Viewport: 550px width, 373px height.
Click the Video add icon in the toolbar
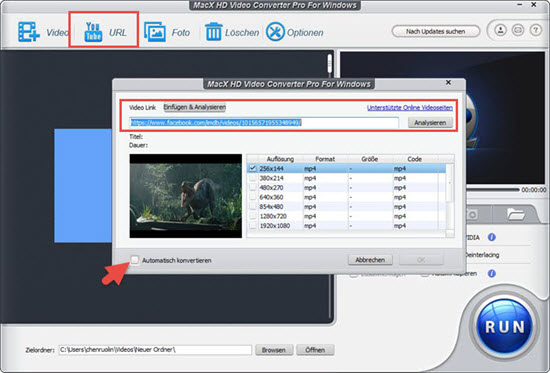[29, 32]
